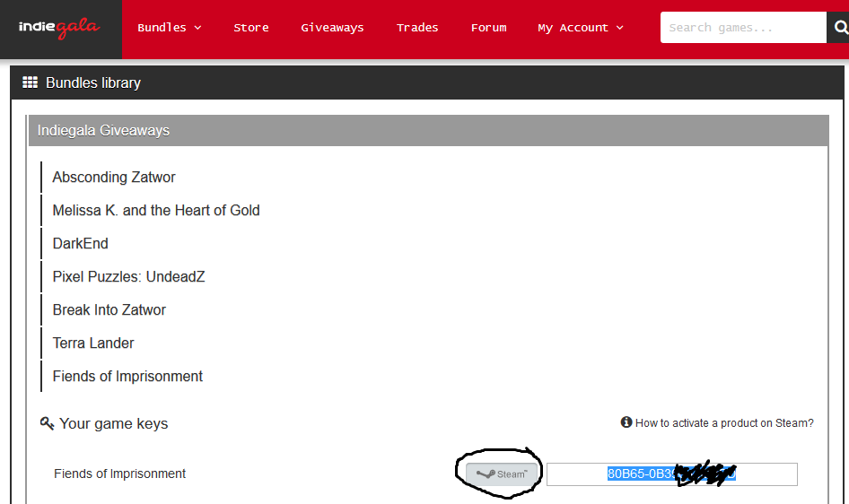Go to the Store page
Viewport: 849px width, 504px height.
251,28
